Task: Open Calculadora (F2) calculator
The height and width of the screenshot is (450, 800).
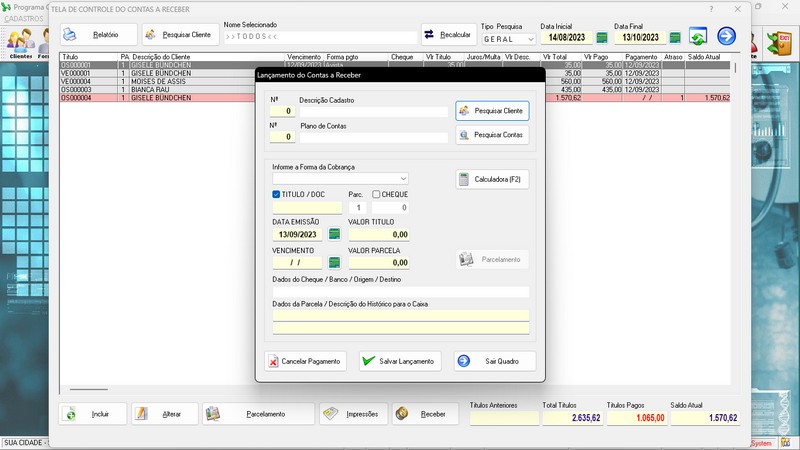Action: coord(492,180)
